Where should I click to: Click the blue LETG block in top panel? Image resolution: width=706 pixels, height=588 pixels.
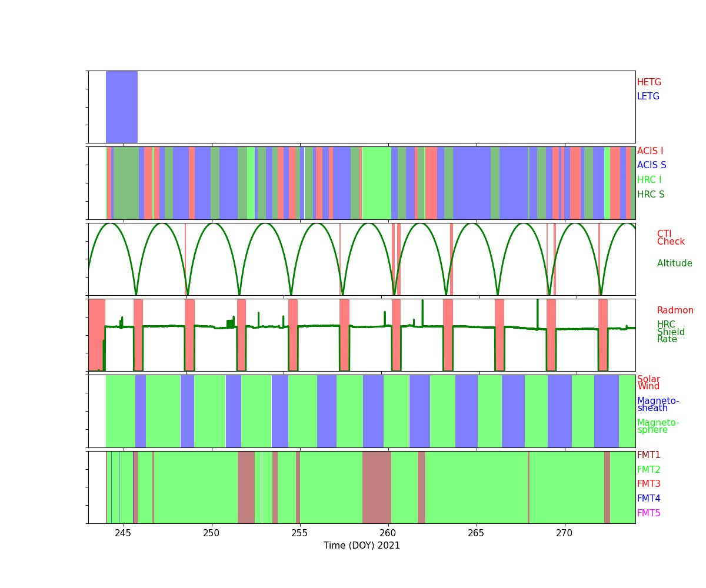pos(122,106)
